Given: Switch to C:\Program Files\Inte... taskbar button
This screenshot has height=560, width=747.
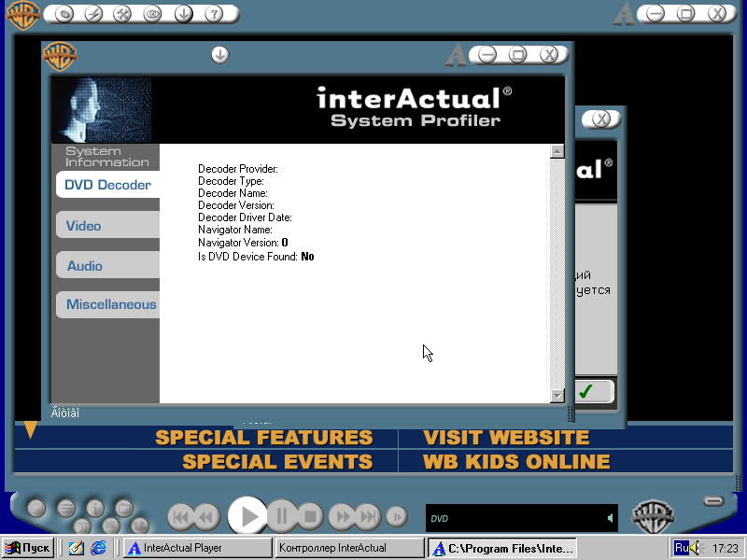Looking at the screenshot, I should pyautogui.click(x=502, y=548).
